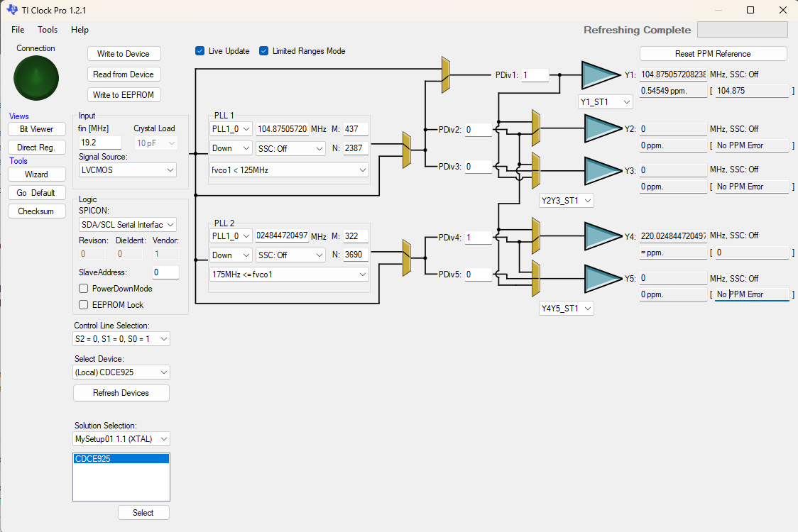Click the multiplexer before Y3 buffer
The height and width of the screenshot is (532, 798).
pyautogui.click(x=536, y=170)
